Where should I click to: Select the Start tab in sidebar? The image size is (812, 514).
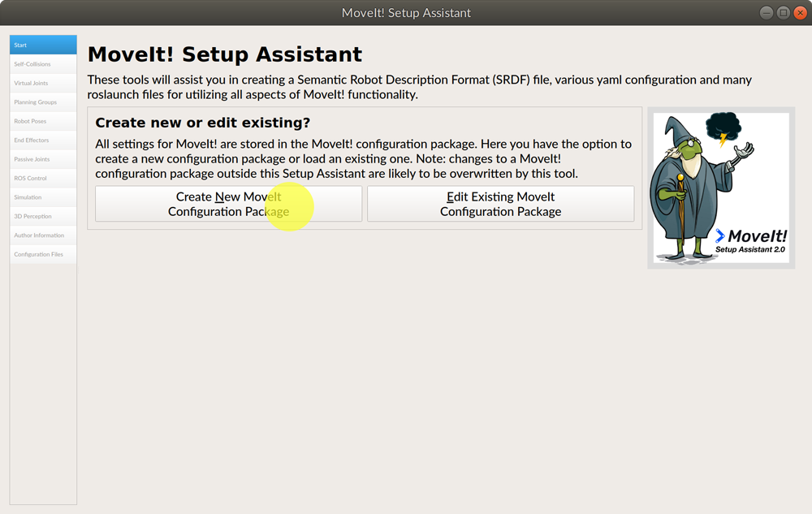point(43,45)
